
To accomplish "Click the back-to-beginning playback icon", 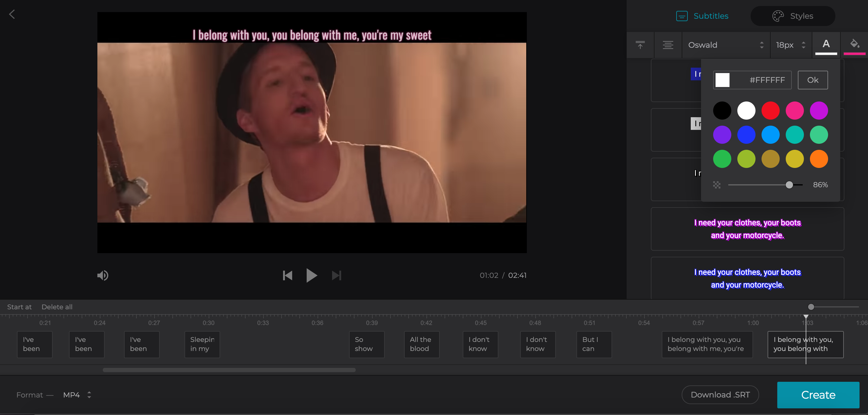I will click(287, 275).
